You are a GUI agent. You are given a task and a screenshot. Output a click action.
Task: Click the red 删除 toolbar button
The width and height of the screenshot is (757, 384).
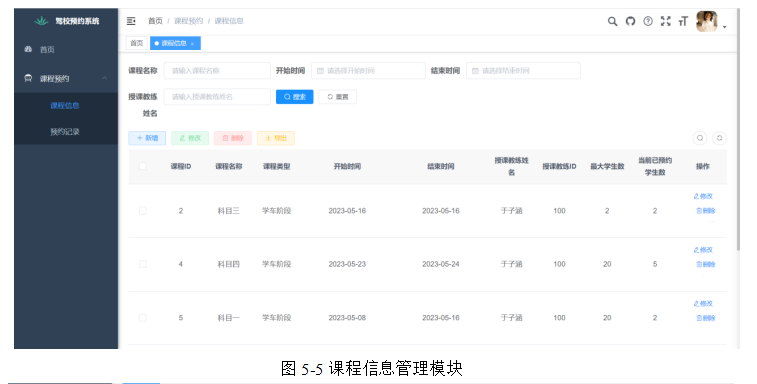coord(233,138)
